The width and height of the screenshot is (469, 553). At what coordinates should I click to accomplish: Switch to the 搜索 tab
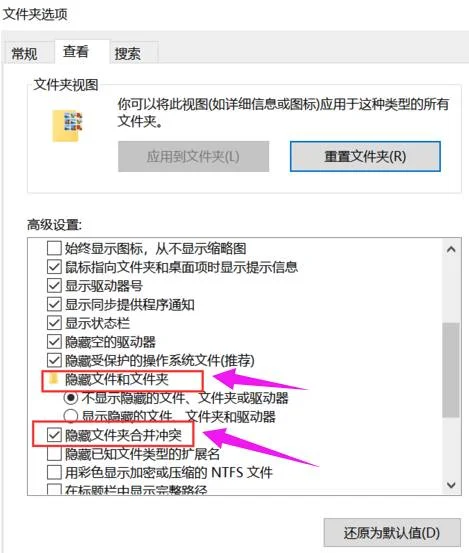pos(128,54)
